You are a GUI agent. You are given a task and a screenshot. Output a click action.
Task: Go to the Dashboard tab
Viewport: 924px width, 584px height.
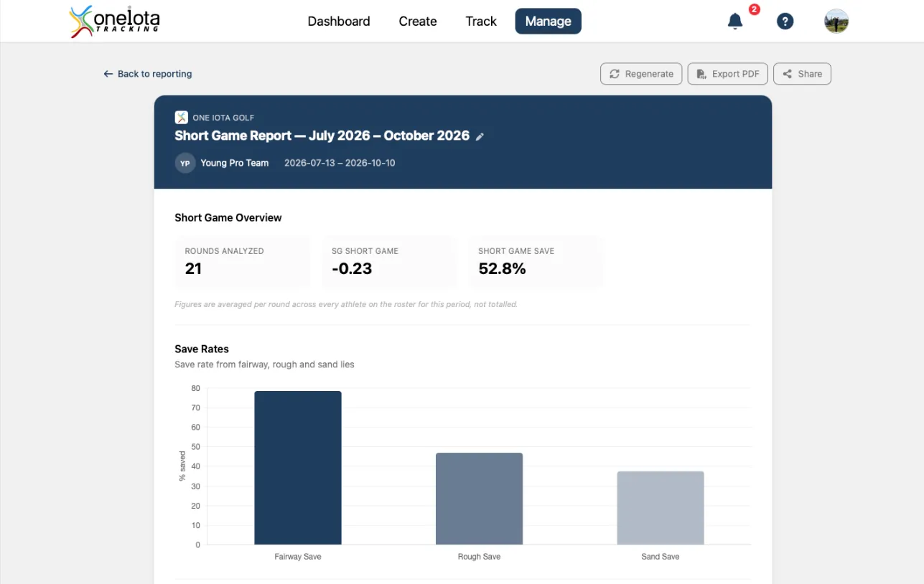[339, 22]
